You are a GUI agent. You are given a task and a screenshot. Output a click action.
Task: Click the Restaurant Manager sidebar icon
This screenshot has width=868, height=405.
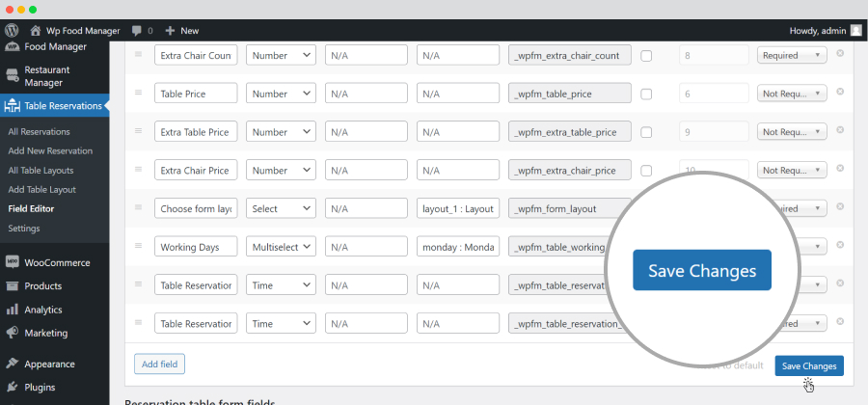click(12, 76)
